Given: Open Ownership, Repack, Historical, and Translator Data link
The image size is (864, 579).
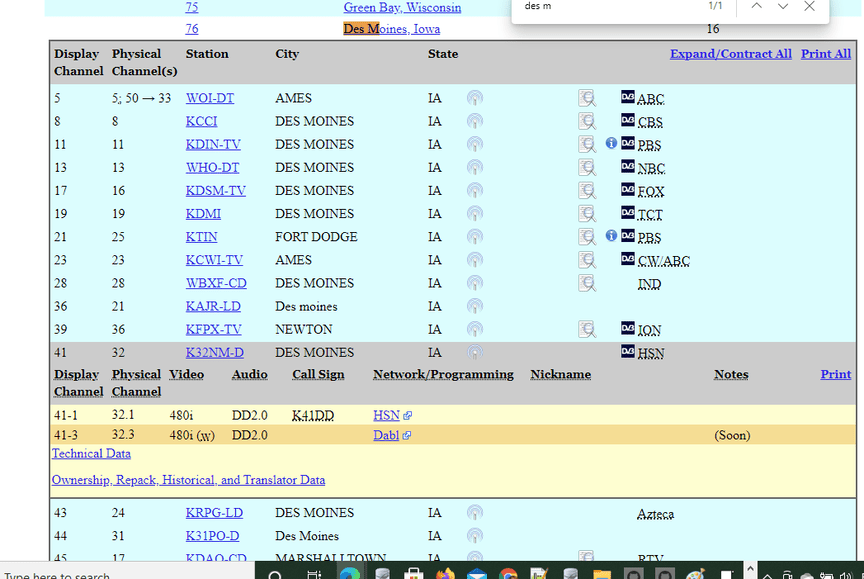Looking at the screenshot, I should 188,480.
